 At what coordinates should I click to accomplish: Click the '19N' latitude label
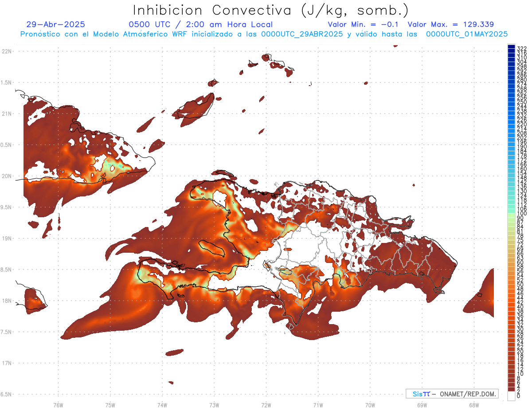pyautogui.click(x=7, y=239)
